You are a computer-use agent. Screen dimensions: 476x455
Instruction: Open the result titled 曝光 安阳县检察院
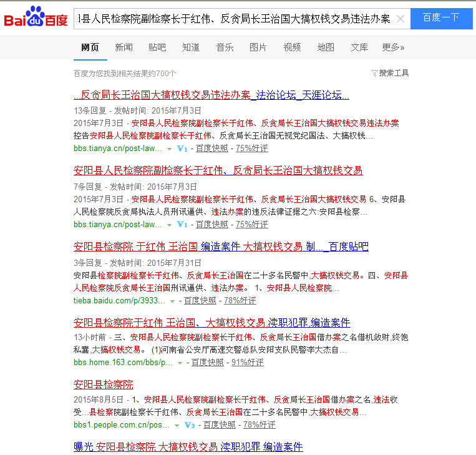(x=188, y=447)
